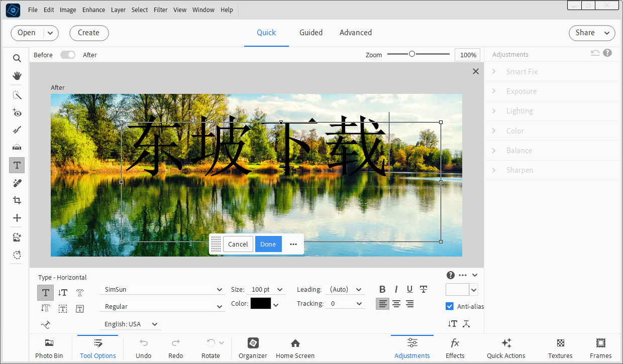Pick the Quick Selection tool
The height and width of the screenshot is (364, 623).
click(x=17, y=95)
